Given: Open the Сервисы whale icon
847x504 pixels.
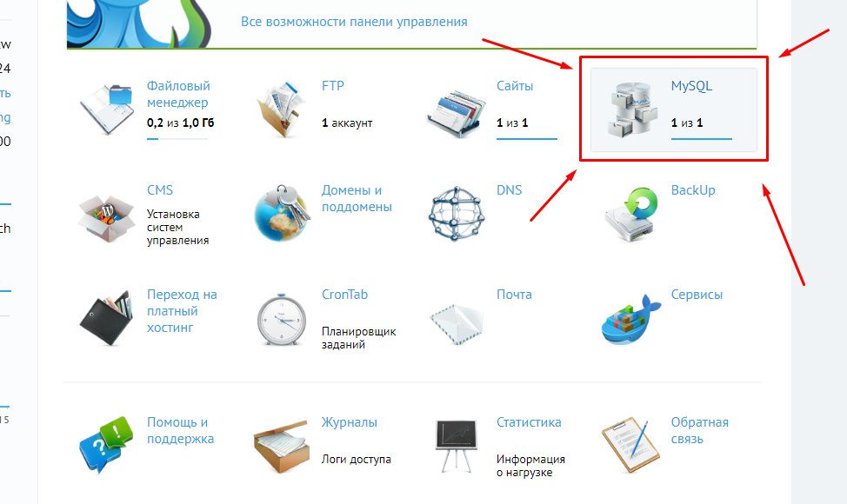Looking at the screenshot, I should (631, 320).
